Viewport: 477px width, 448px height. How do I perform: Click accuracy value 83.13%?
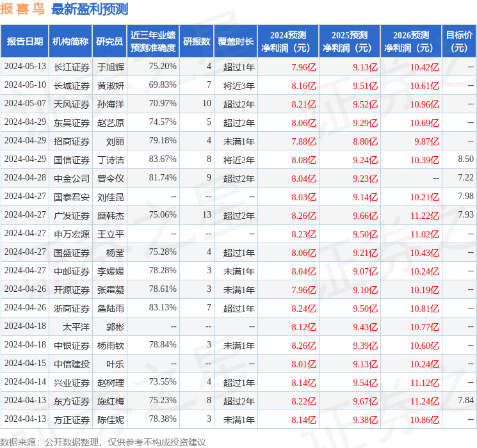(163, 307)
